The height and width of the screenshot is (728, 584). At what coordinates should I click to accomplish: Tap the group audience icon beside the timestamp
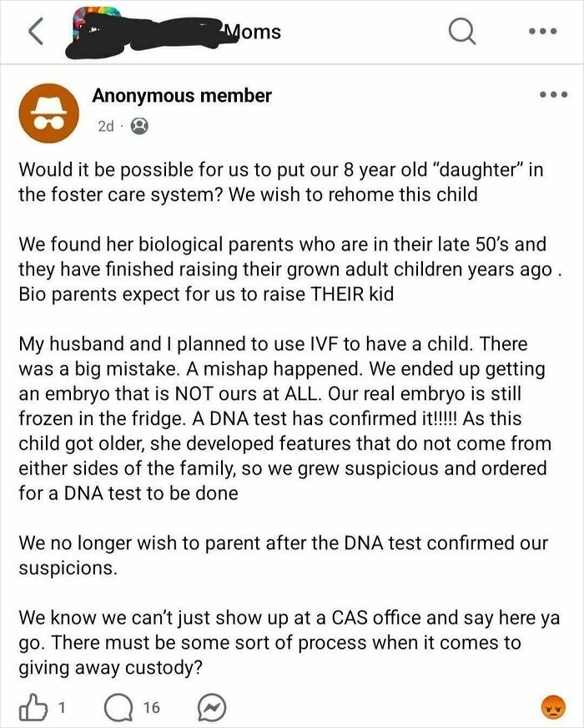(140, 124)
